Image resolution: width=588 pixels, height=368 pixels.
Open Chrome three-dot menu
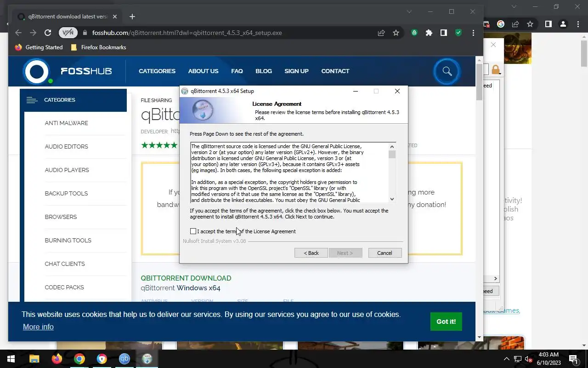click(x=473, y=33)
